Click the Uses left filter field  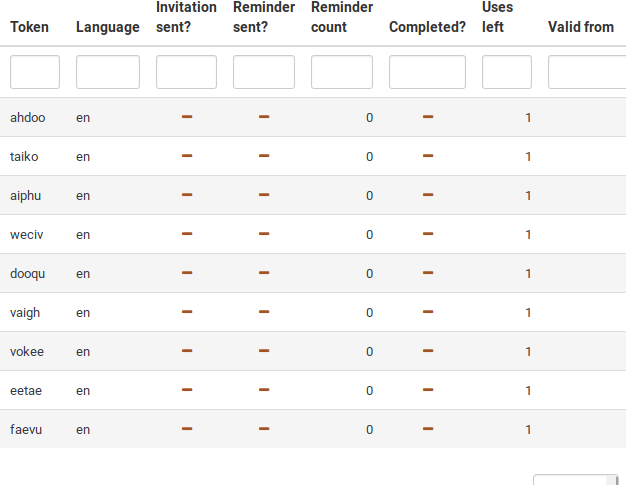507,72
